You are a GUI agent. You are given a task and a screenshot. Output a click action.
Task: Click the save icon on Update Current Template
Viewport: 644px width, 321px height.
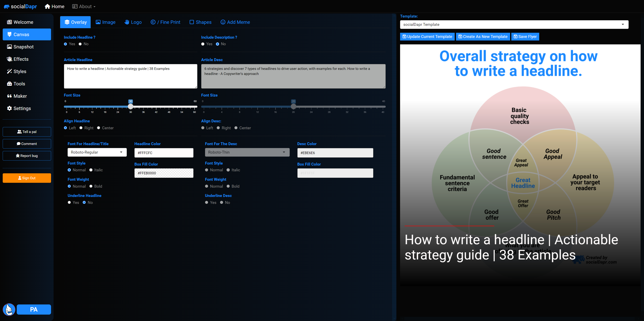pyautogui.click(x=404, y=36)
